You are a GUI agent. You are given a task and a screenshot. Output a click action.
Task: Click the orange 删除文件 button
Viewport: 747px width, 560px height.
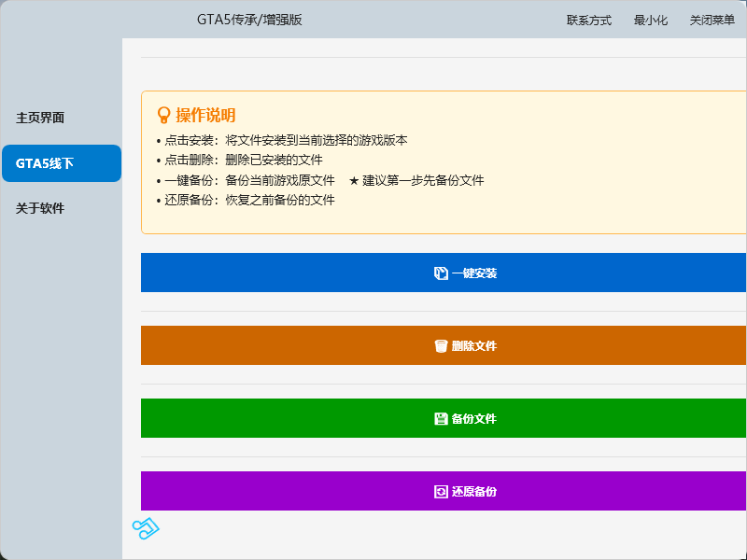tap(444, 345)
